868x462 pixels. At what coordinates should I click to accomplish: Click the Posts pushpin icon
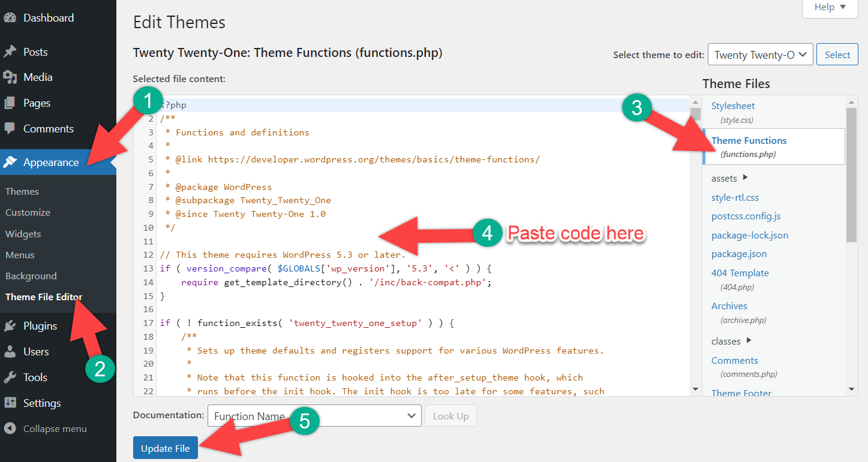[x=10, y=52]
